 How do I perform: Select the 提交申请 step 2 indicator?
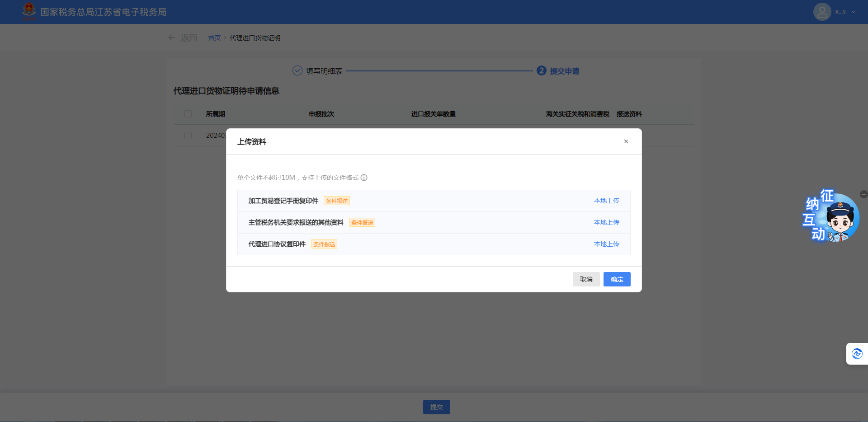(x=542, y=71)
